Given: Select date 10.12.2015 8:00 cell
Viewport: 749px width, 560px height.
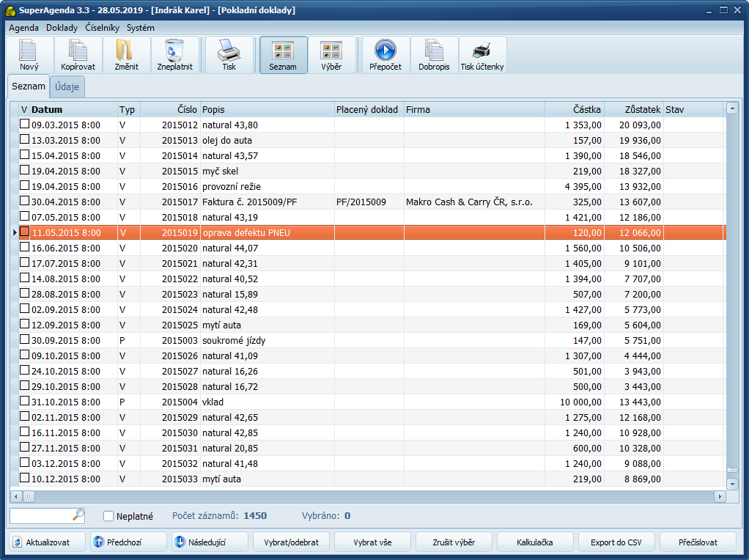Looking at the screenshot, I should pos(73,479).
